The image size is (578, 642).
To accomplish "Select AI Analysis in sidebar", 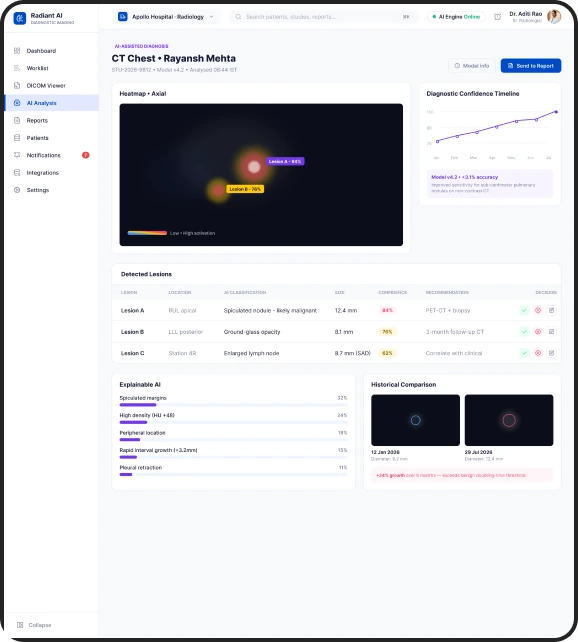I will coord(51,103).
